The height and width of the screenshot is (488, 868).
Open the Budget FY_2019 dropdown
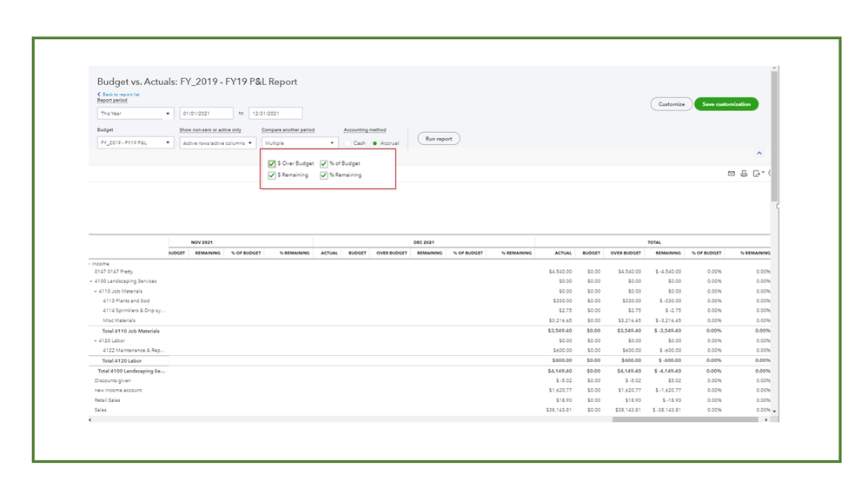tap(136, 142)
